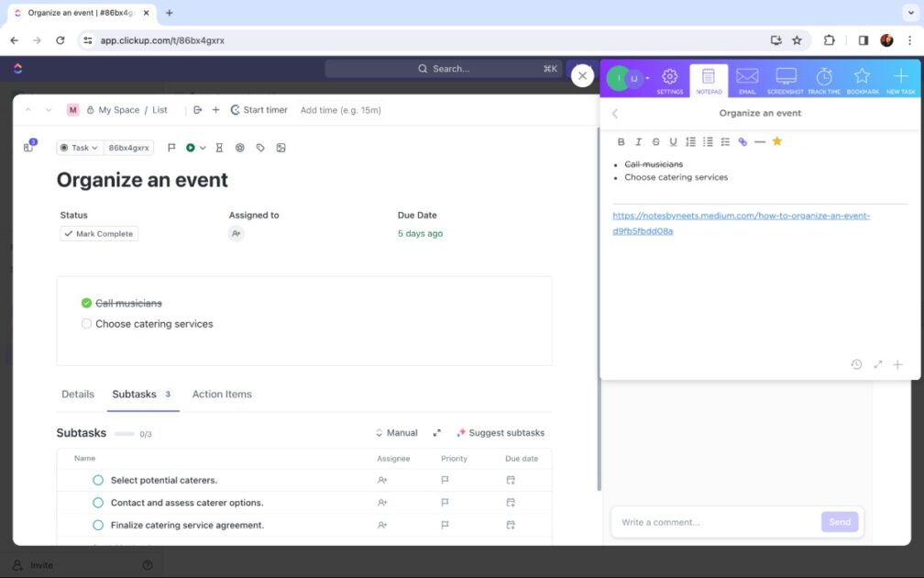Click the Mark Complete button
This screenshot has width=924, height=578.
98,233
